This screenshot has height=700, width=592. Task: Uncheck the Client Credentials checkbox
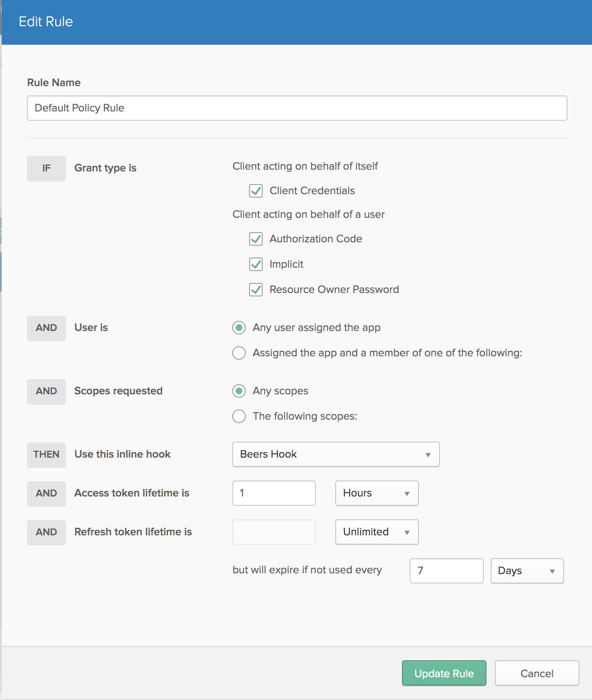256,191
